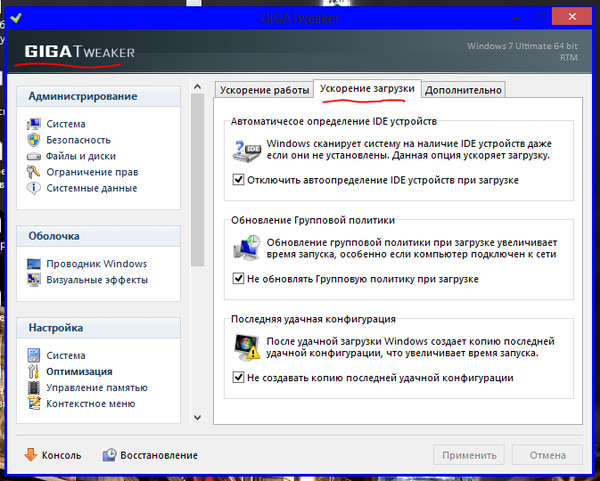The image size is (600, 481).
Task: Click the Безопасность shield icon
Action: (34, 140)
